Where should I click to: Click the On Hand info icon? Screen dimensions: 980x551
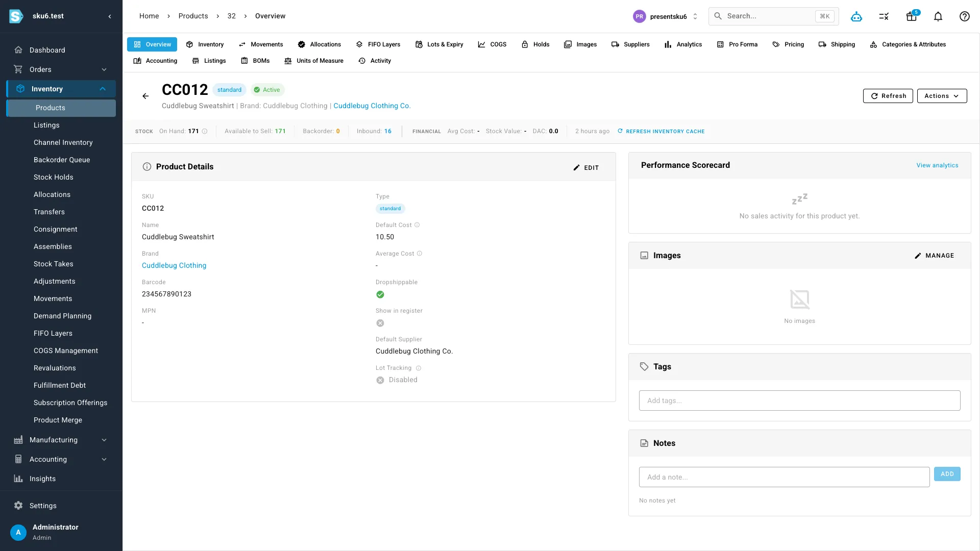205,131
